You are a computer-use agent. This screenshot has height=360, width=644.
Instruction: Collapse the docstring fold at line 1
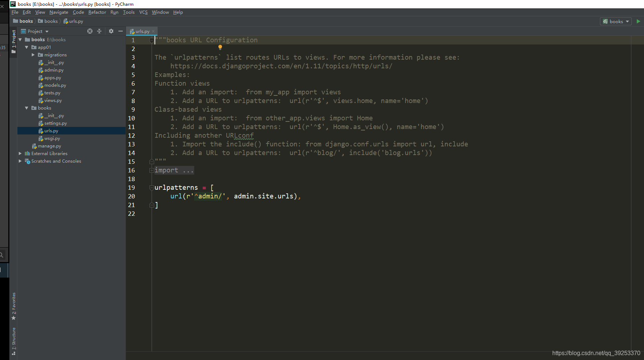point(152,40)
